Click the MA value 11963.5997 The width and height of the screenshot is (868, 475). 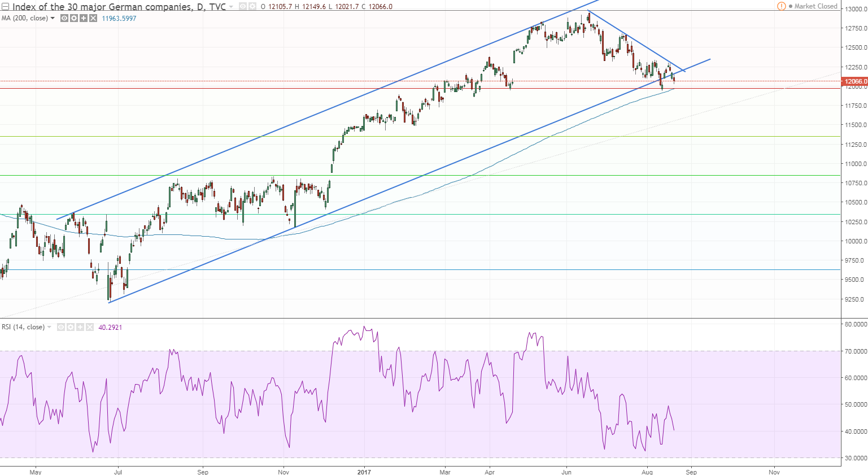(119, 18)
